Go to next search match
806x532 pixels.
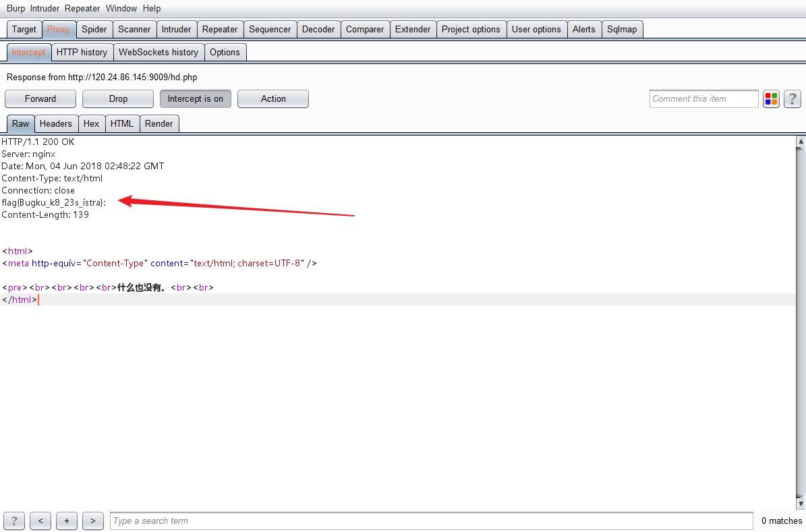click(x=93, y=521)
